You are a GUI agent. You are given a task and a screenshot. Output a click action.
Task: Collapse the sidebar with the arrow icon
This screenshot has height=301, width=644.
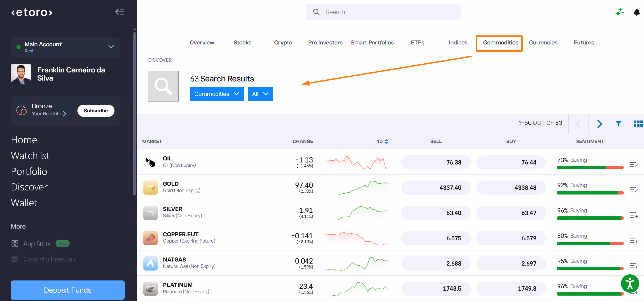click(120, 12)
